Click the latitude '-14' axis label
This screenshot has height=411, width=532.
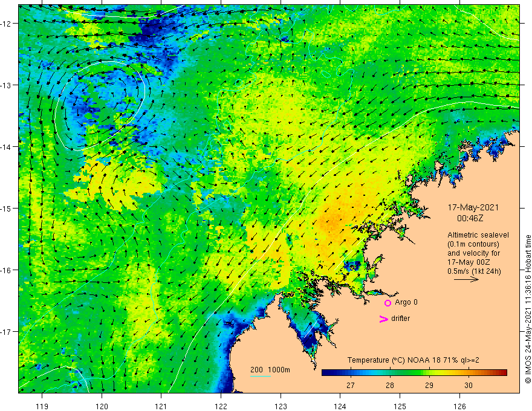tap(6, 147)
